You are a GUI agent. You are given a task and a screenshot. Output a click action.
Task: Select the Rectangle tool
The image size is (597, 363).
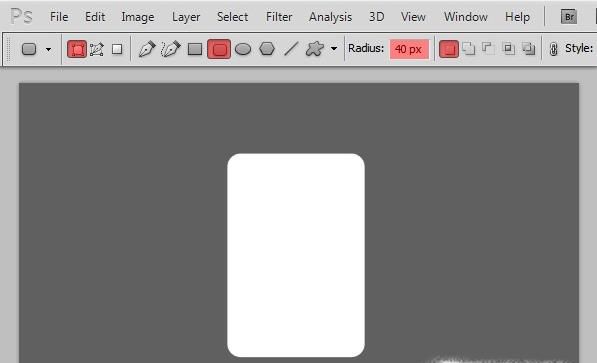tap(195, 49)
